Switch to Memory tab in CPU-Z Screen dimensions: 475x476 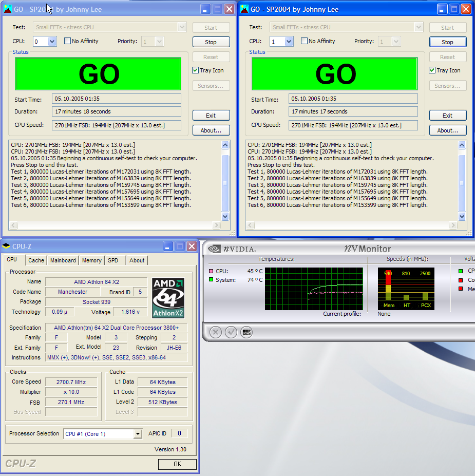(x=91, y=260)
